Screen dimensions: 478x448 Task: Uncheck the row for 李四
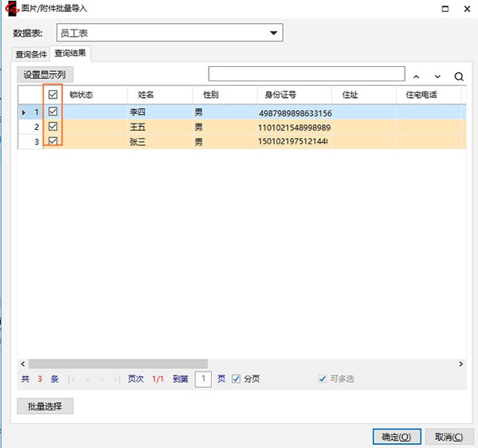(53, 112)
